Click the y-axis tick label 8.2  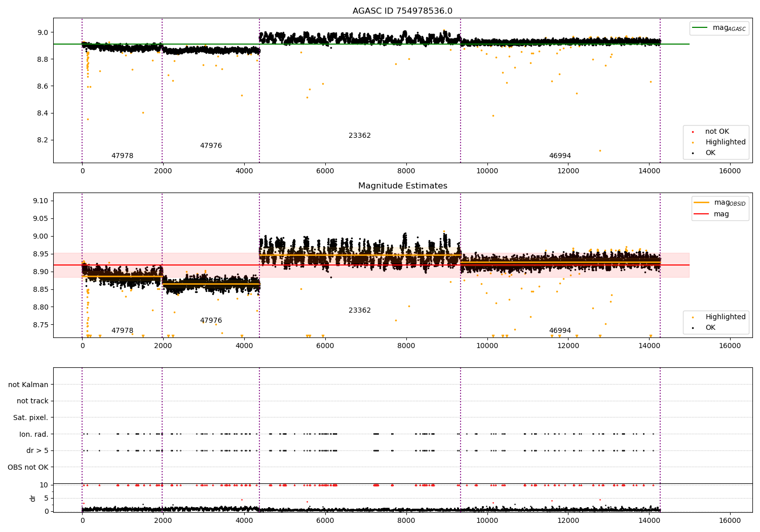tap(42, 140)
